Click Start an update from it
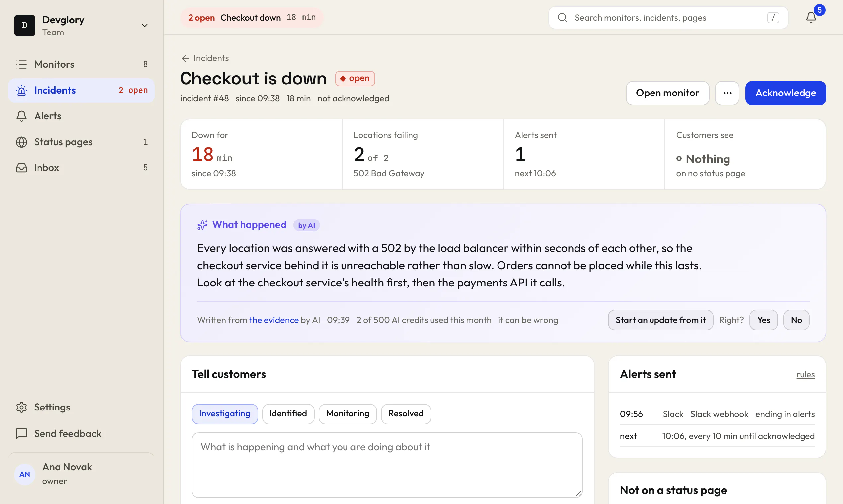843x504 pixels. coord(660,320)
